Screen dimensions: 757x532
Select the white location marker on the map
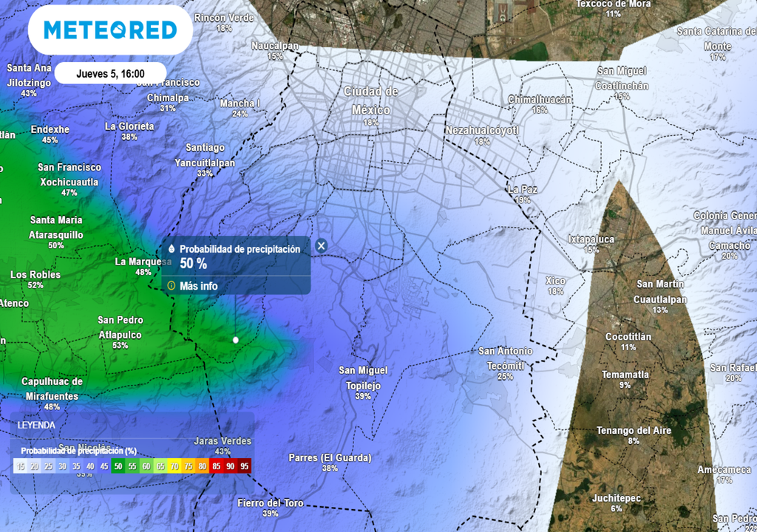coord(235,341)
